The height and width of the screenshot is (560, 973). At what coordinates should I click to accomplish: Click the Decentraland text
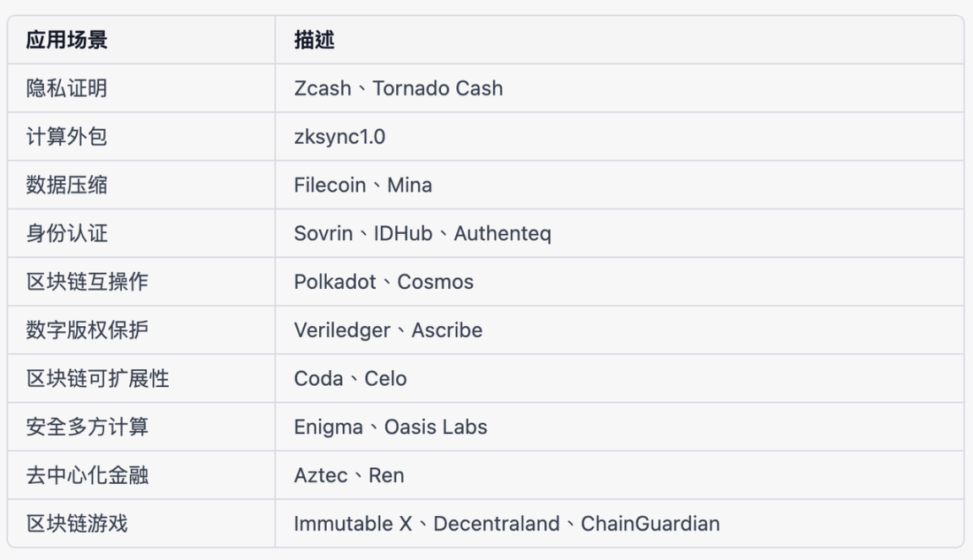point(496,524)
